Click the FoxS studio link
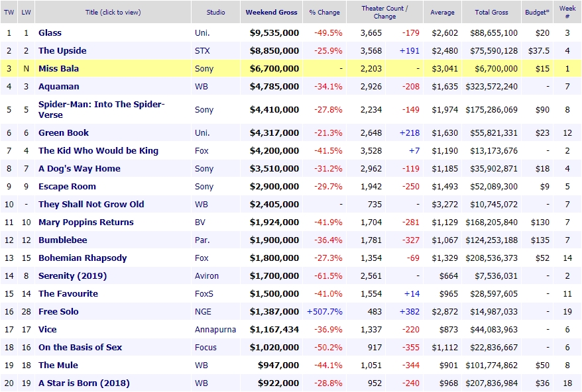The width and height of the screenshot is (582, 392). click(x=204, y=293)
